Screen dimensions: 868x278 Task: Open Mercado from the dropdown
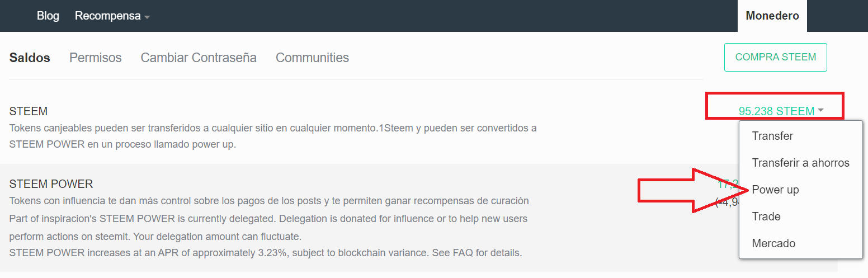click(773, 243)
